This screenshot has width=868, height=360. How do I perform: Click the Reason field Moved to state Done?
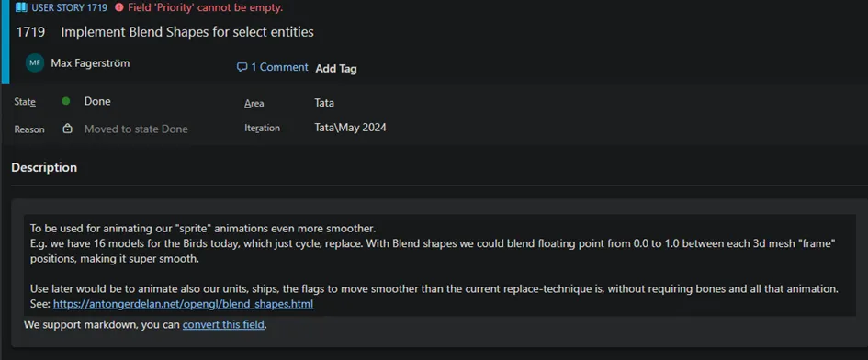tap(136, 129)
